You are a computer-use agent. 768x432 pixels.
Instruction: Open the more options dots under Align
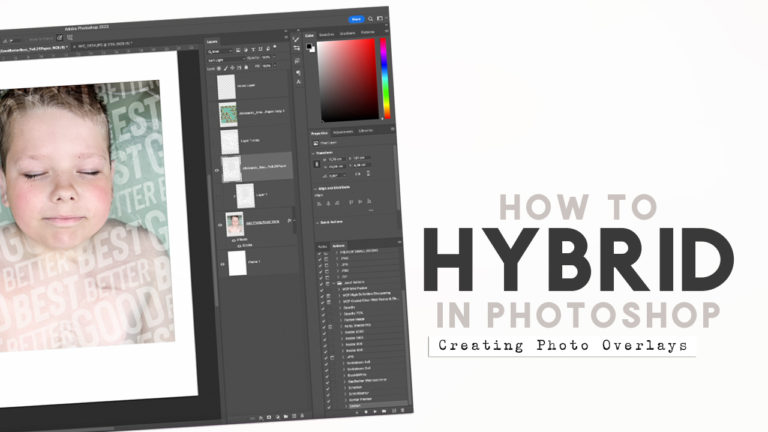(x=371, y=211)
